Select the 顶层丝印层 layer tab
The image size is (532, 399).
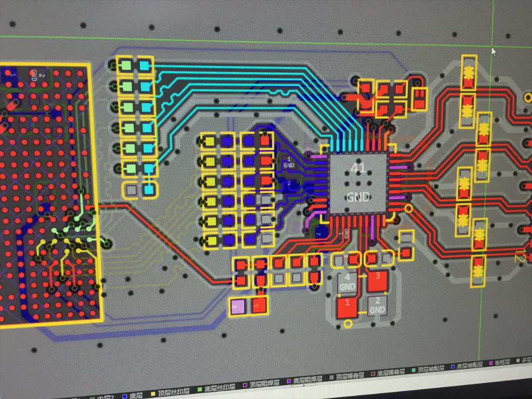pyautogui.click(x=170, y=392)
